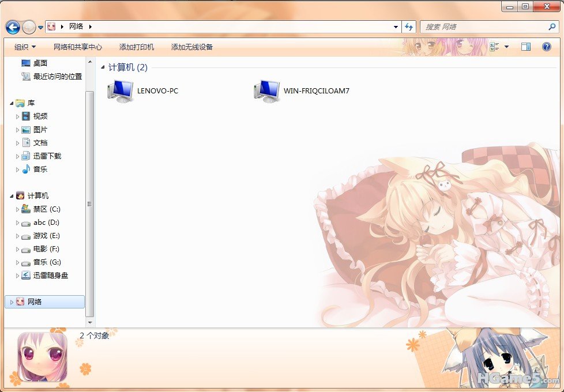Click the navigation pane scroll-down arrow
564x392 pixels.
pos(89,323)
